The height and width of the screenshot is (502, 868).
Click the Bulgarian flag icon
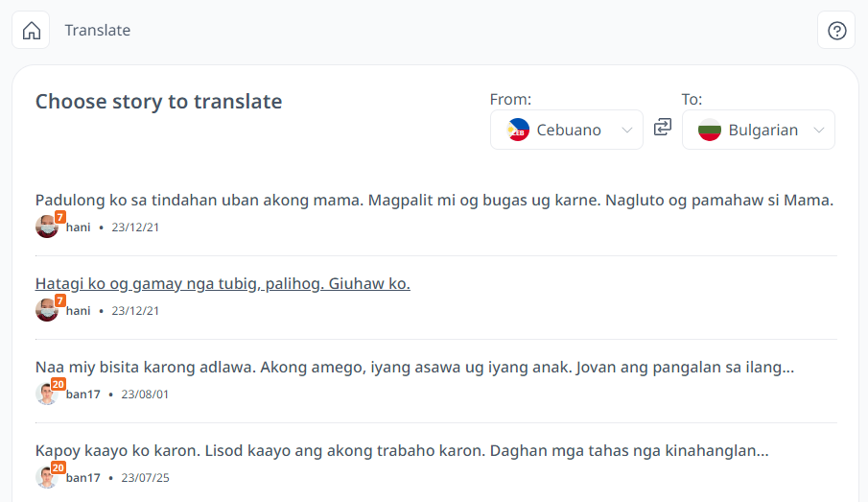click(x=710, y=130)
